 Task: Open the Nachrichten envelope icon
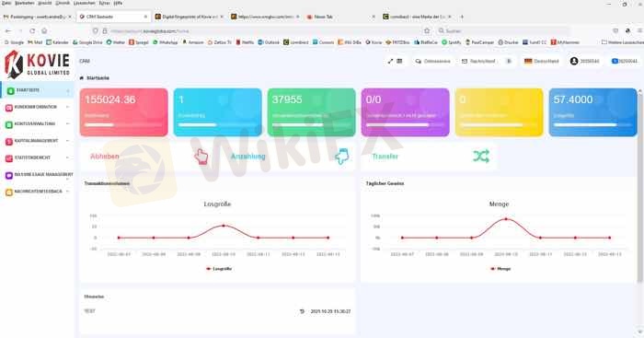point(465,61)
